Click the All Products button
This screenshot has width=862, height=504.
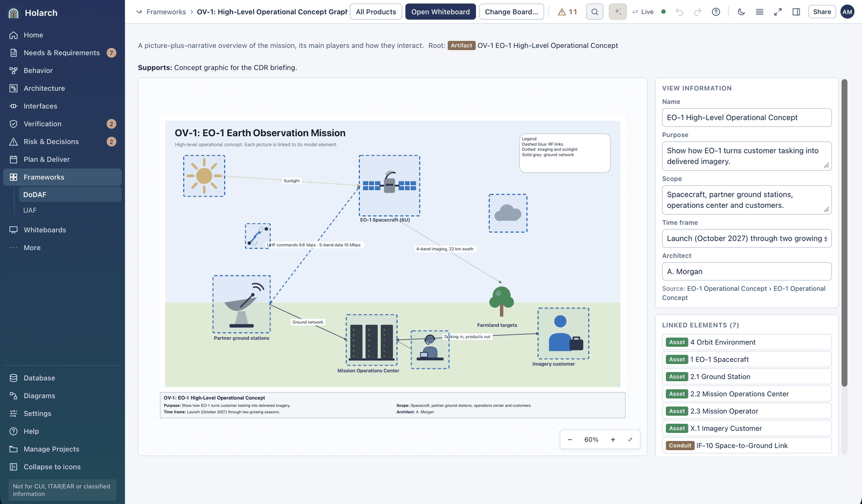pos(376,12)
